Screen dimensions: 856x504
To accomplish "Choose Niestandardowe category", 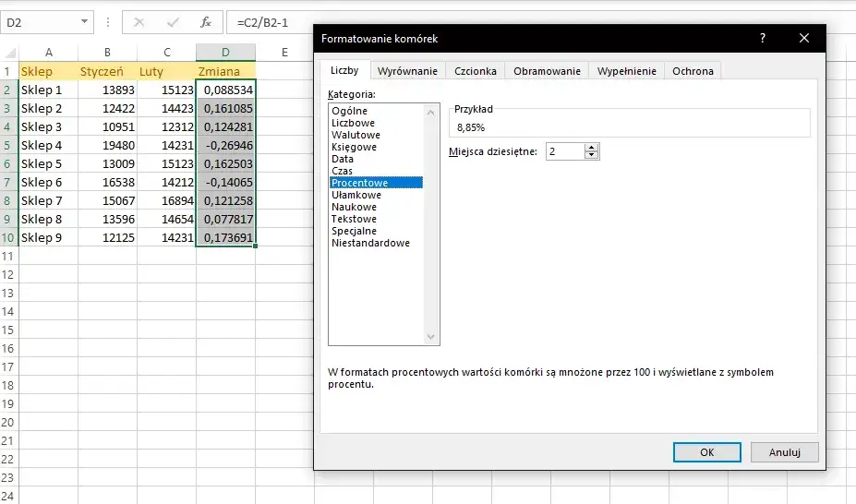I will tap(370, 243).
